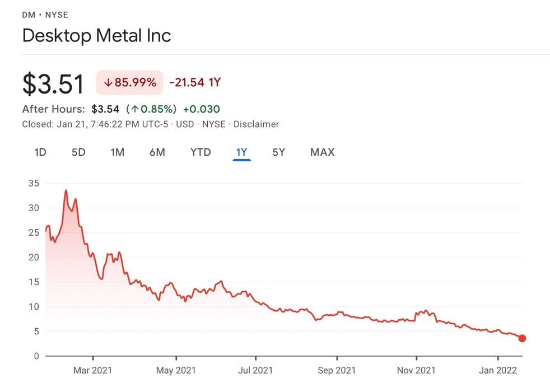Click the Jul 2021 axis label
Screen dimensions: 550x392
click(x=255, y=370)
